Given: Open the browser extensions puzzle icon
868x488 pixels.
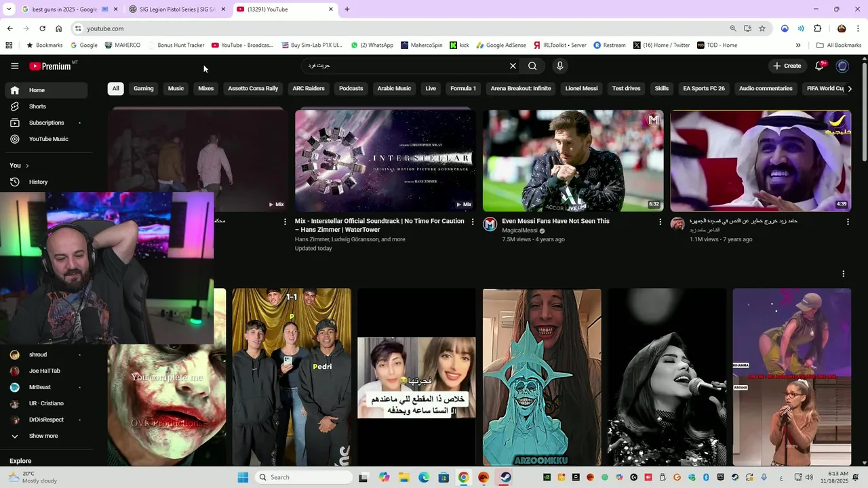Looking at the screenshot, I should (817, 28).
